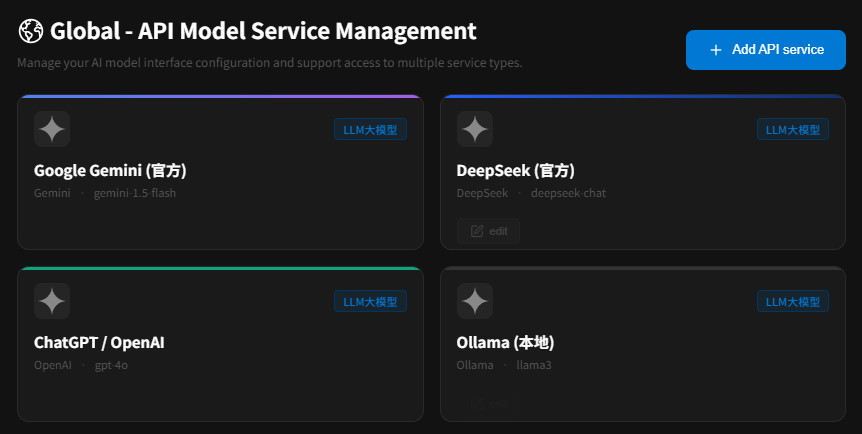Screen dimensions: 862x434
Task: Select the ChatGPT / OpenAI card title
Action: pos(100,343)
